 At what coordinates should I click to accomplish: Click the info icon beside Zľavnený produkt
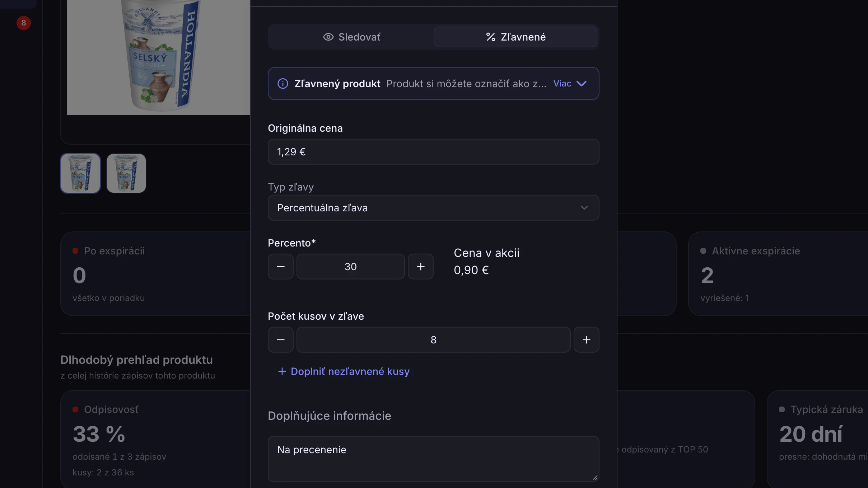coord(283,84)
